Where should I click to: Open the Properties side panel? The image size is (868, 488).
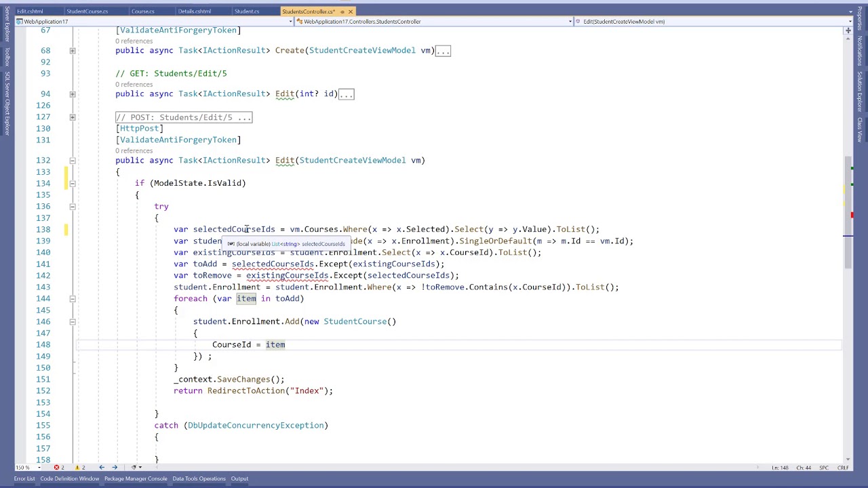859,19
